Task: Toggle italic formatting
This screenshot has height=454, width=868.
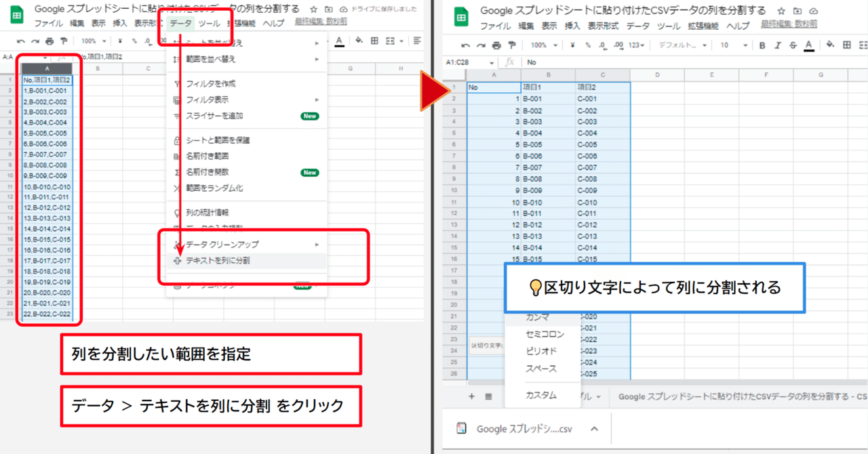Action: tap(777, 45)
